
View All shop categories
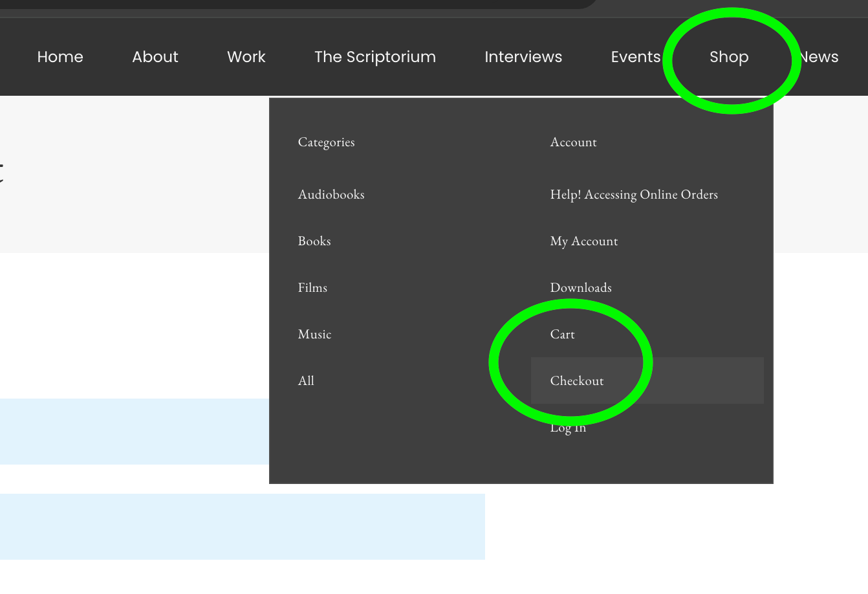[x=306, y=381]
